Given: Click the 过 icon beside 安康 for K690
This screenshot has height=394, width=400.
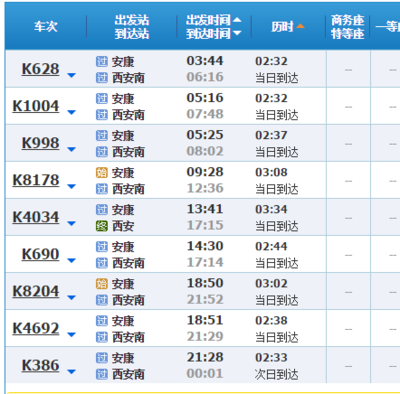Looking at the screenshot, I should (x=102, y=247).
